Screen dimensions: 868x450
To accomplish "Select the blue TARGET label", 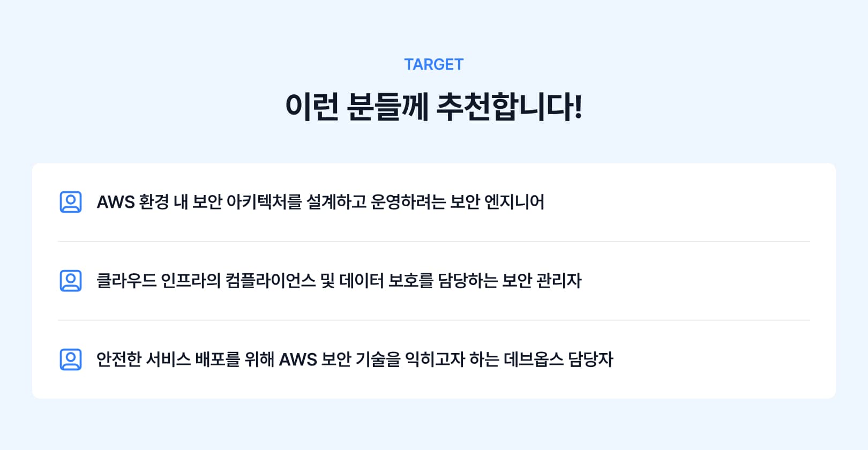I will [433, 64].
